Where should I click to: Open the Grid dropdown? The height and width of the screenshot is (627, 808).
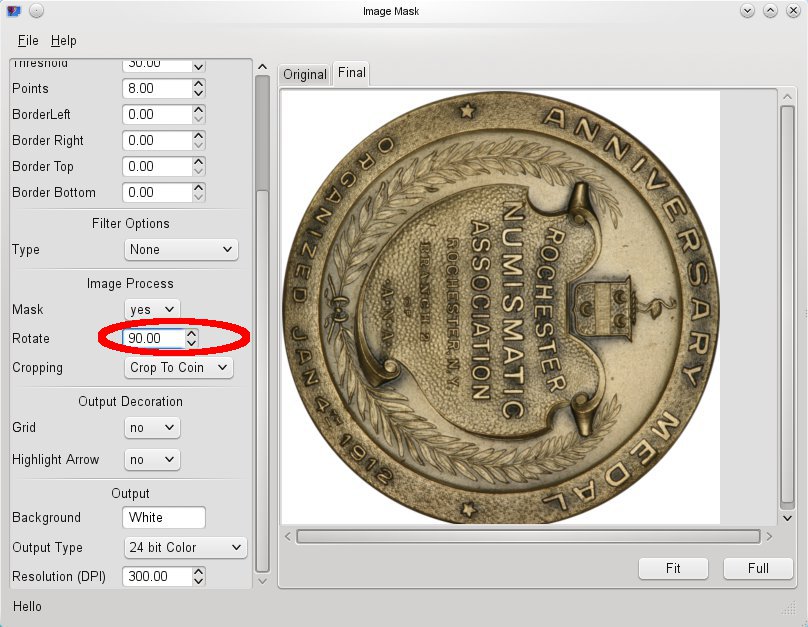(x=152, y=428)
